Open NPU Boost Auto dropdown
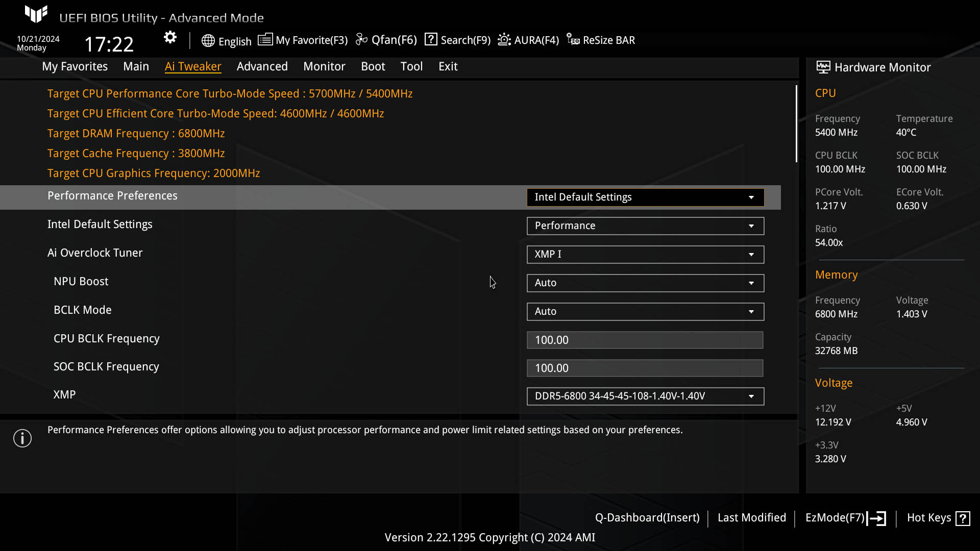 pyautogui.click(x=645, y=283)
